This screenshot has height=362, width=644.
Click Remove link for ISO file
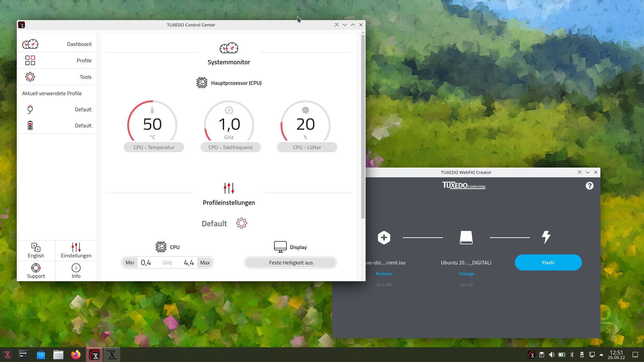pos(383,274)
